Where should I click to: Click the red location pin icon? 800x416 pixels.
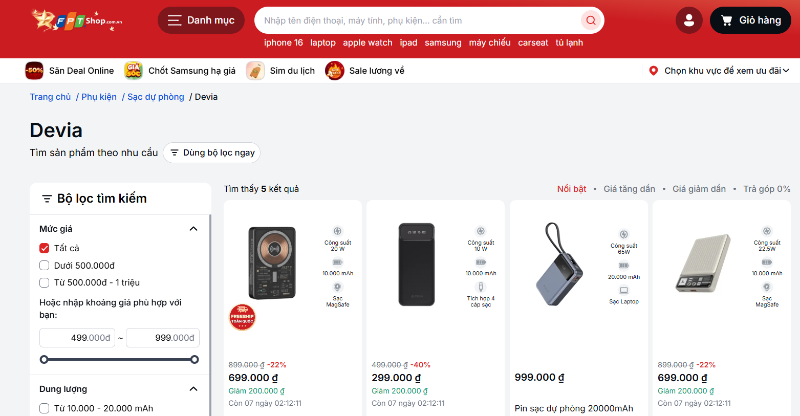(653, 71)
